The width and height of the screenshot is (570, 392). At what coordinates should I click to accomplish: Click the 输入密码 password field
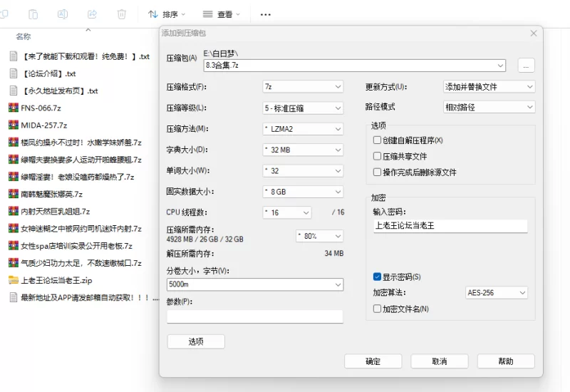450,226
